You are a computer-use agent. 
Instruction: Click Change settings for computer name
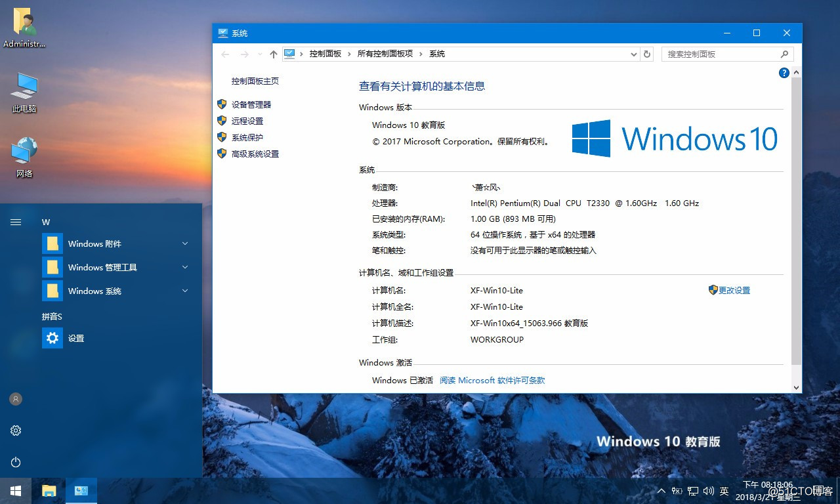tap(734, 290)
